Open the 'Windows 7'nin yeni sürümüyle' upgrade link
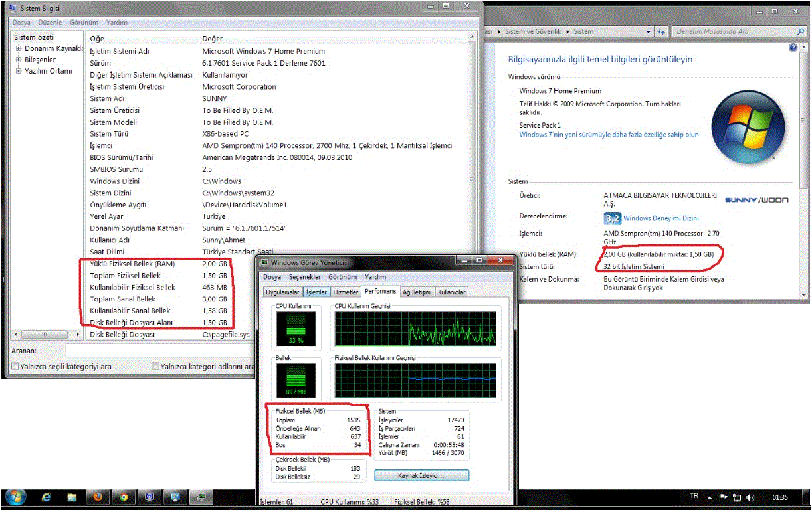The height and width of the screenshot is (512, 812). click(609, 135)
